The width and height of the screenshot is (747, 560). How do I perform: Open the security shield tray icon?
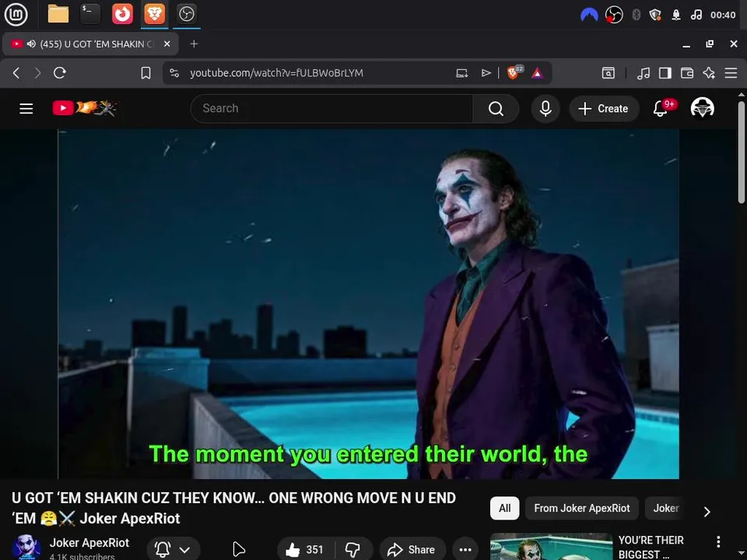(x=655, y=15)
